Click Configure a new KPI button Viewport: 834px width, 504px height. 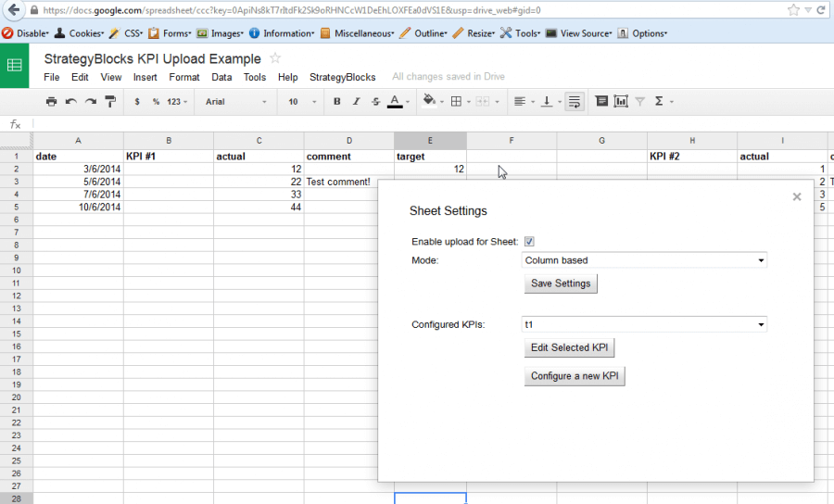pos(575,376)
